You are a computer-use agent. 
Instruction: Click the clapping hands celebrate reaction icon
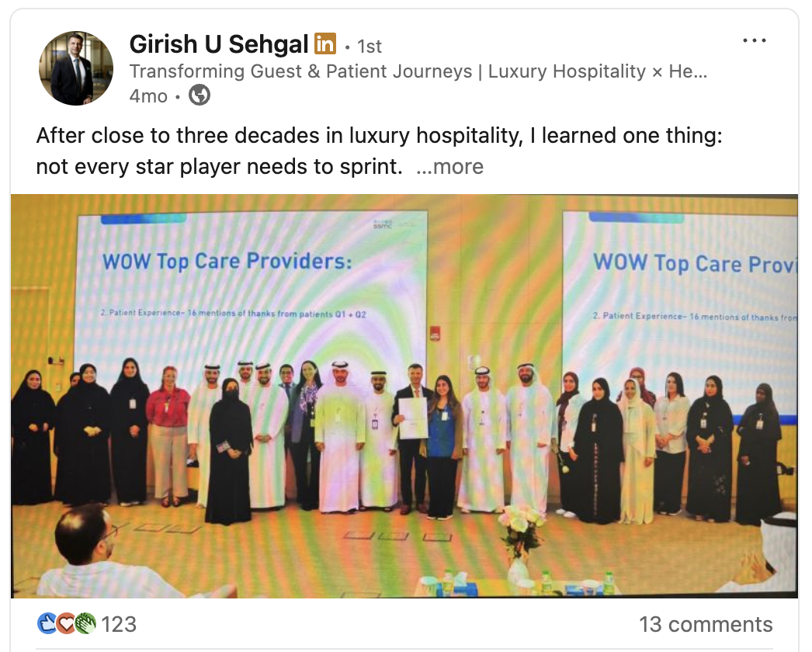85,623
